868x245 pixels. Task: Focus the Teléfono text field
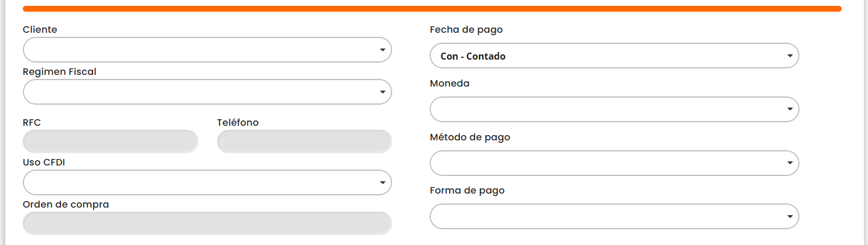coord(304,142)
